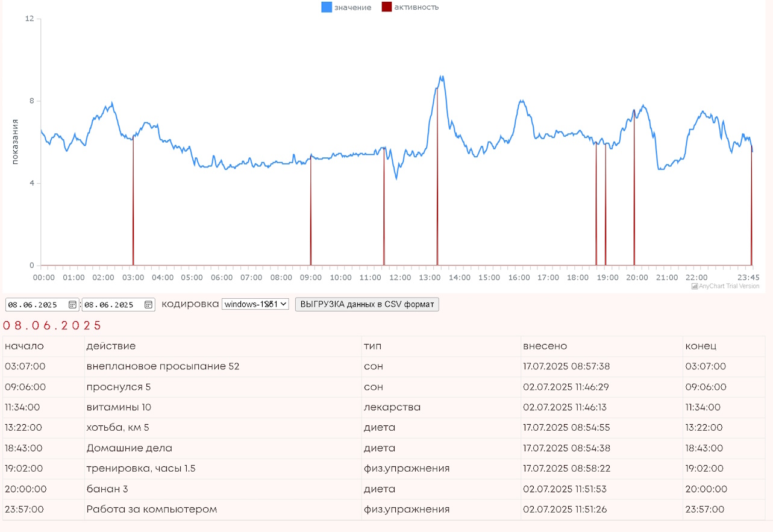Open the 'кодировка' encoding dropdown
773x532 pixels.
pyautogui.click(x=255, y=304)
